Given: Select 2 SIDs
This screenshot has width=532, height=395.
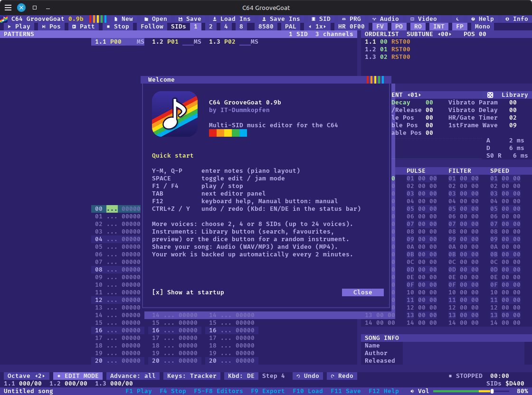Looking at the screenshot, I should (211, 27).
